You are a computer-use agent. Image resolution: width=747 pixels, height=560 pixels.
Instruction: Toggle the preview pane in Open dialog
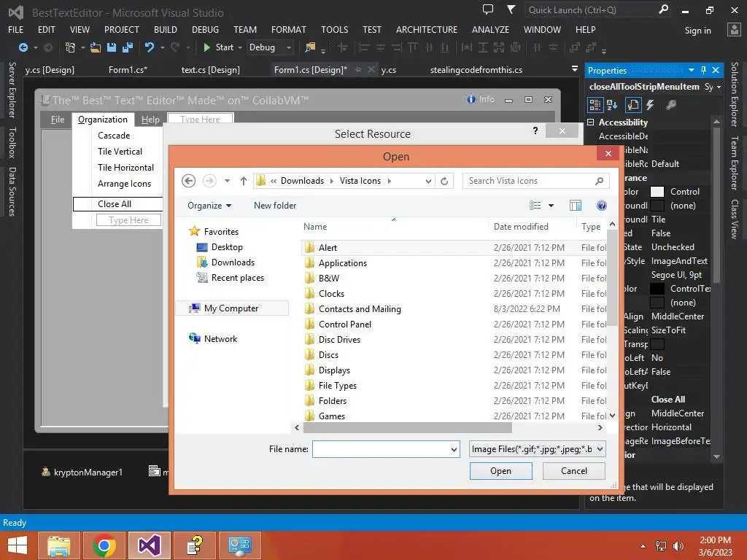click(576, 205)
